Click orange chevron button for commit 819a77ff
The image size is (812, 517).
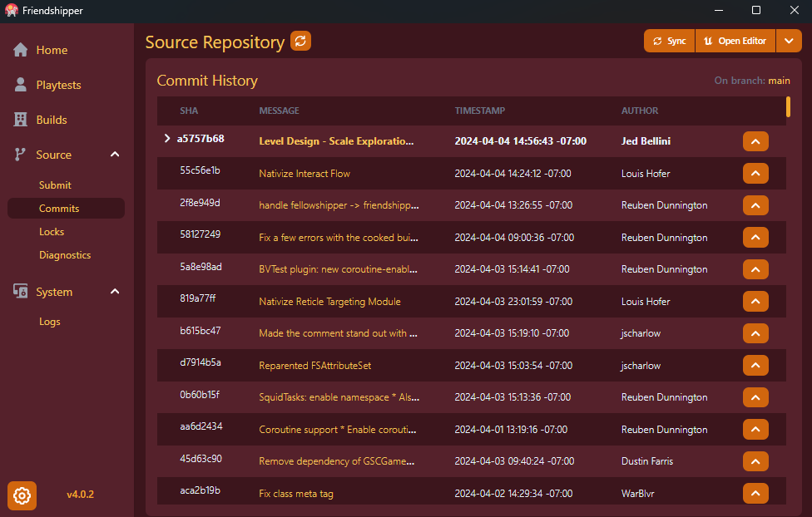click(x=755, y=301)
